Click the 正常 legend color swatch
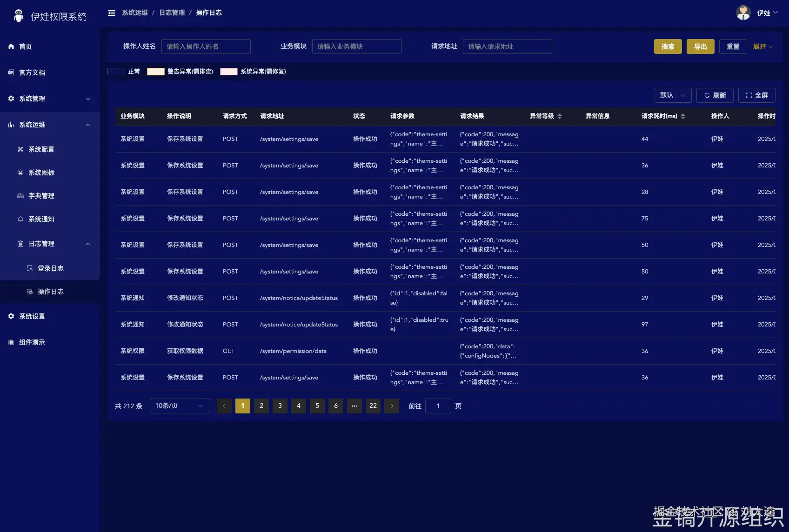Viewport: 789px width, 532px height. 116,72
